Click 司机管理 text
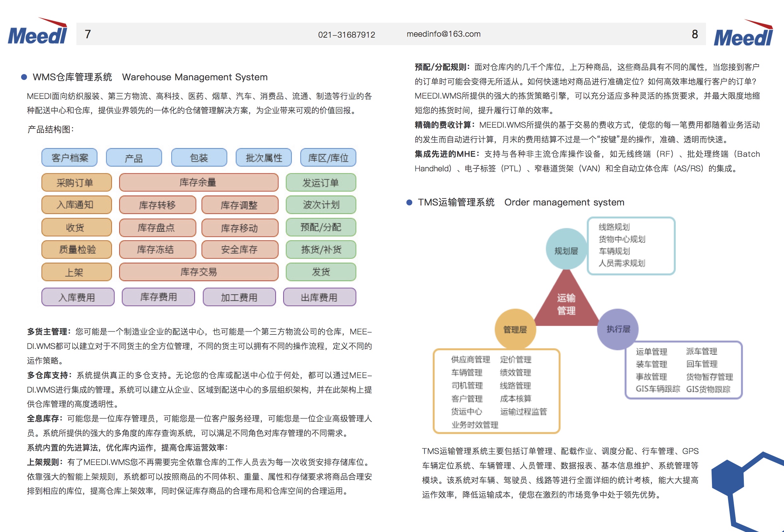Viewport: 784px width, 532px height. click(467, 386)
